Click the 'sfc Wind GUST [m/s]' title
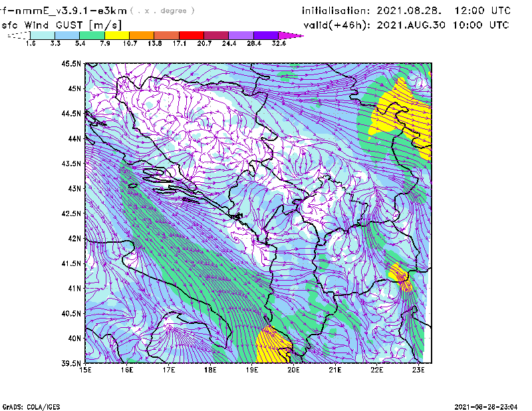The image size is (532, 411). coord(61,25)
